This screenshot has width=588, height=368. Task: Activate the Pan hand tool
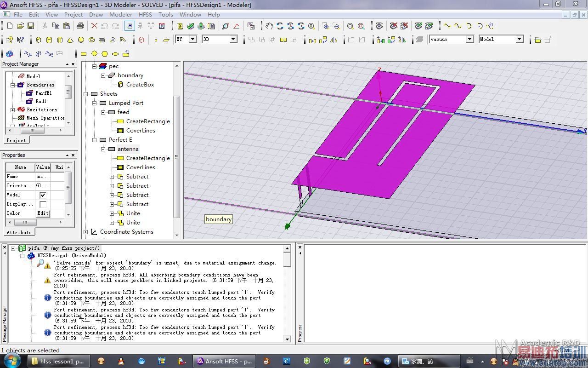269,26
